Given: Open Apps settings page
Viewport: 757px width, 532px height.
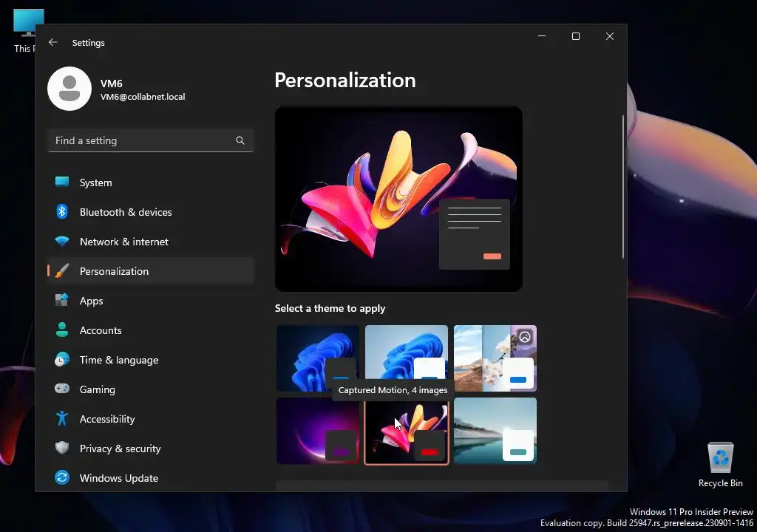Looking at the screenshot, I should 151,301.
